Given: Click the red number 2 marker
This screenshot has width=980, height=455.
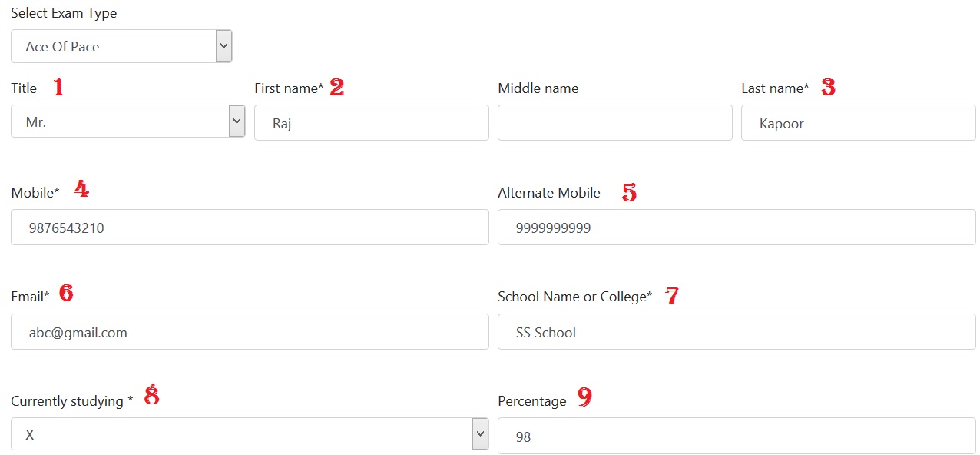Looking at the screenshot, I should (337, 87).
